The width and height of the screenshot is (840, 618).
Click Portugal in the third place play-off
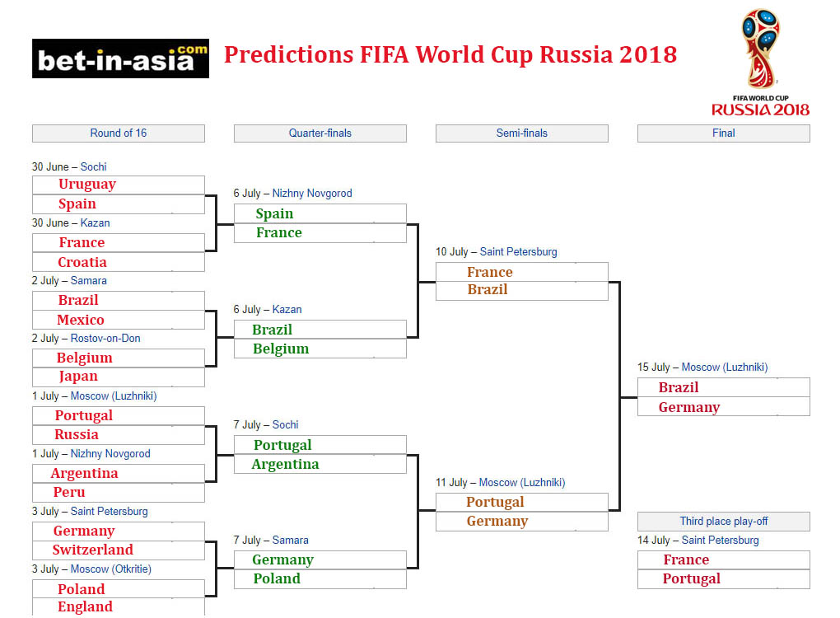[x=691, y=579]
